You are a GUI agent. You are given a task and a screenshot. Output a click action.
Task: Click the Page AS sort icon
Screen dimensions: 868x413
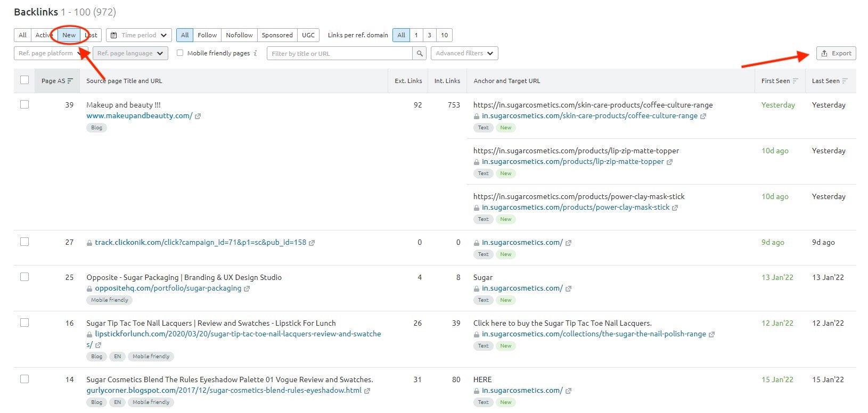pyautogui.click(x=70, y=81)
